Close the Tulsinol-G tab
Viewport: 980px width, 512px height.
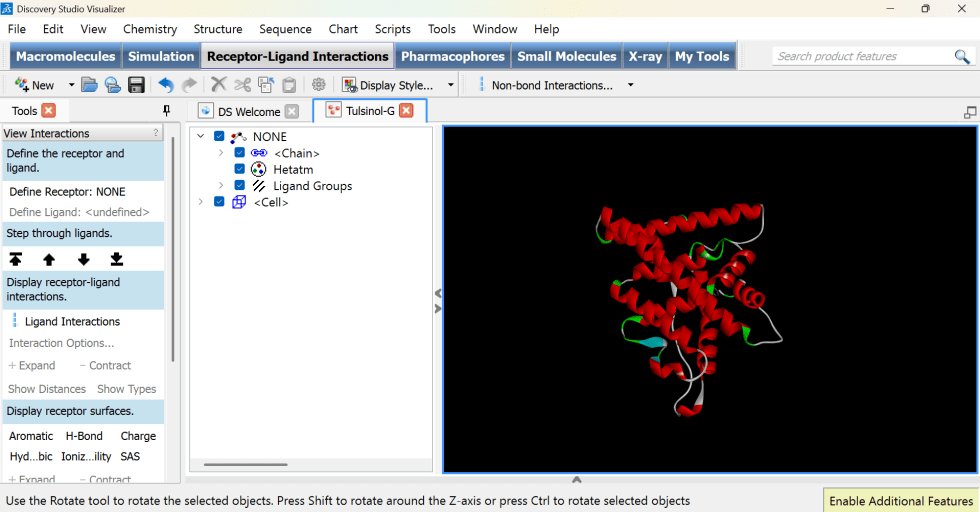pyautogui.click(x=406, y=111)
